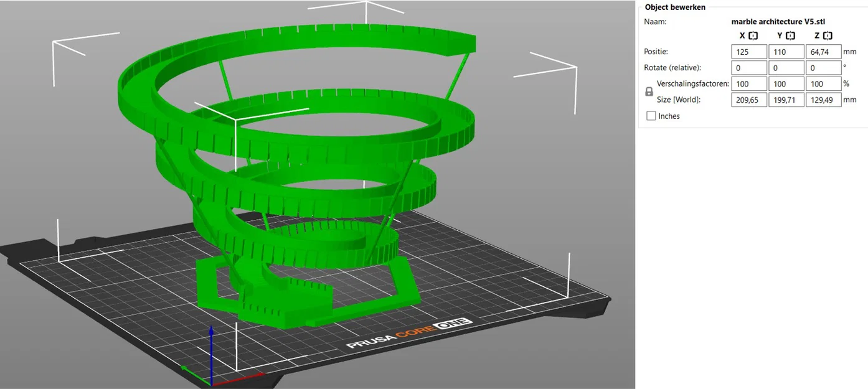The width and height of the screenshot is (868, 389).
Task: Click Size Y field showing 199,71
Action: [786, 100]
